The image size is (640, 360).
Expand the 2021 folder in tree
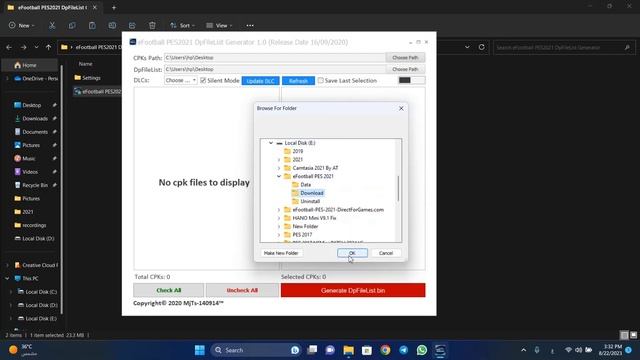pos(279,160)
